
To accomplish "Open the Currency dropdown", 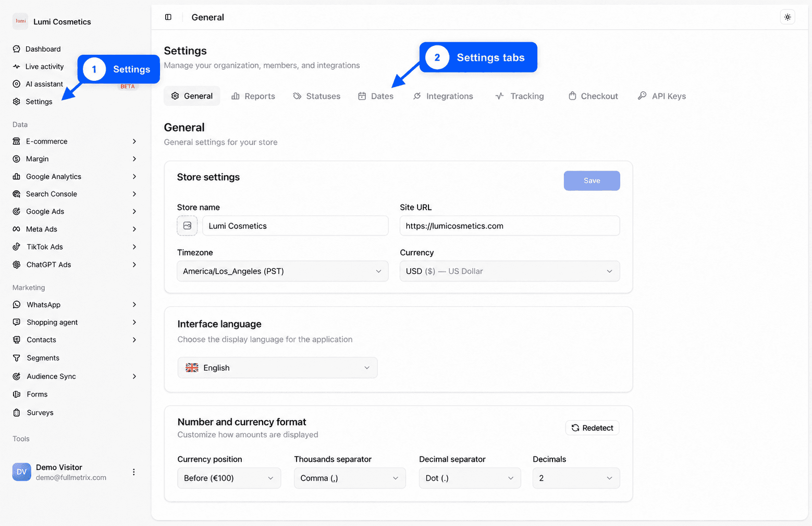I will pos(510,272).
